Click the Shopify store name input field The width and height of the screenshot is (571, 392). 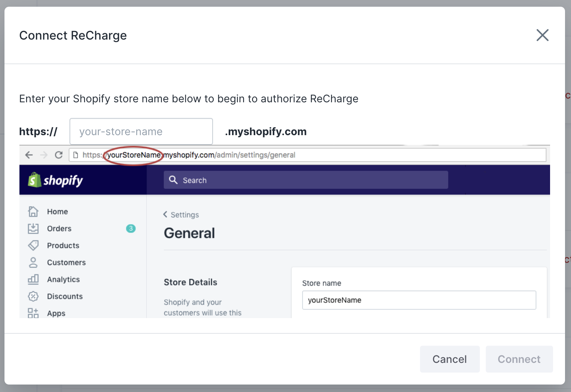pyautogui.click(x=141, y=131)
